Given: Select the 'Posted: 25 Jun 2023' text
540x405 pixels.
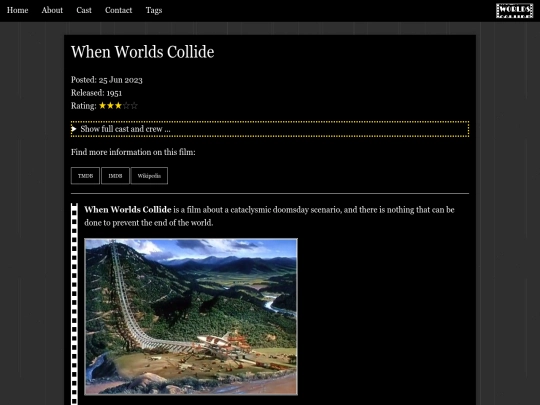Looking at the screenshot, I should point(107,80).
